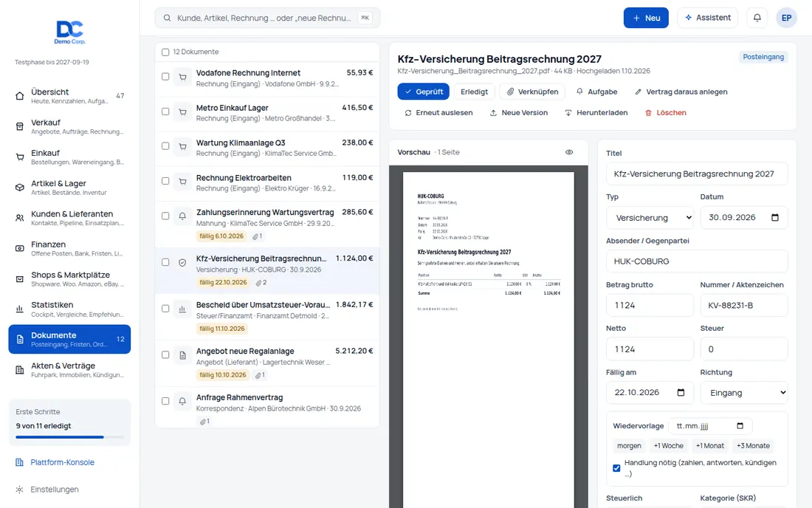Open notifications bell icon
Viewport: 812px width, 508px height.
(757, 18)
